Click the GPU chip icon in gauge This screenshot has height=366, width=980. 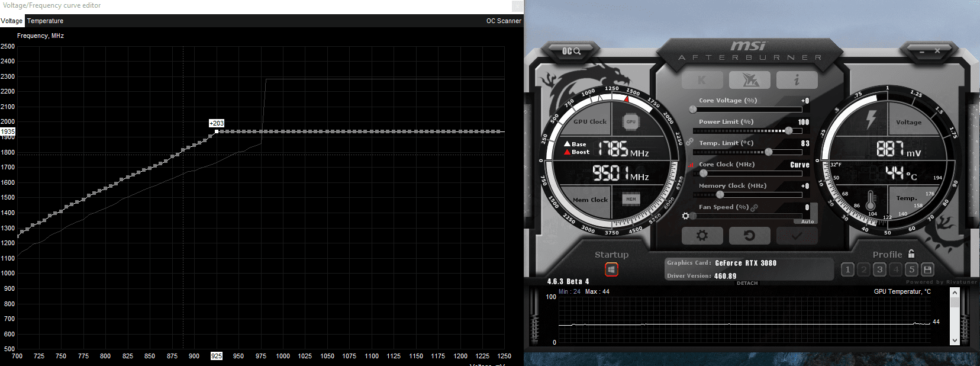[631, 121]
